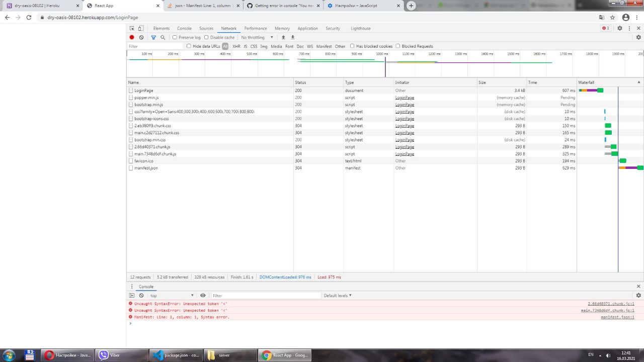Sort requests by the Size column header
This screenshot has height=362, width=644.
(502, 82)
